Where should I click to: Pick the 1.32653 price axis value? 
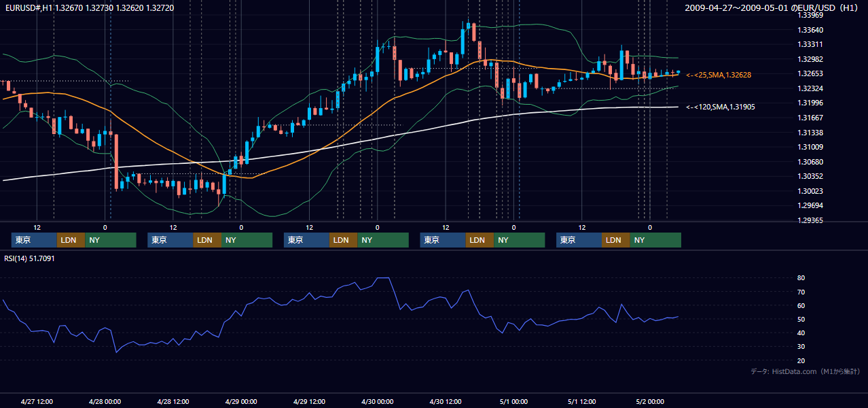(810, 74)
